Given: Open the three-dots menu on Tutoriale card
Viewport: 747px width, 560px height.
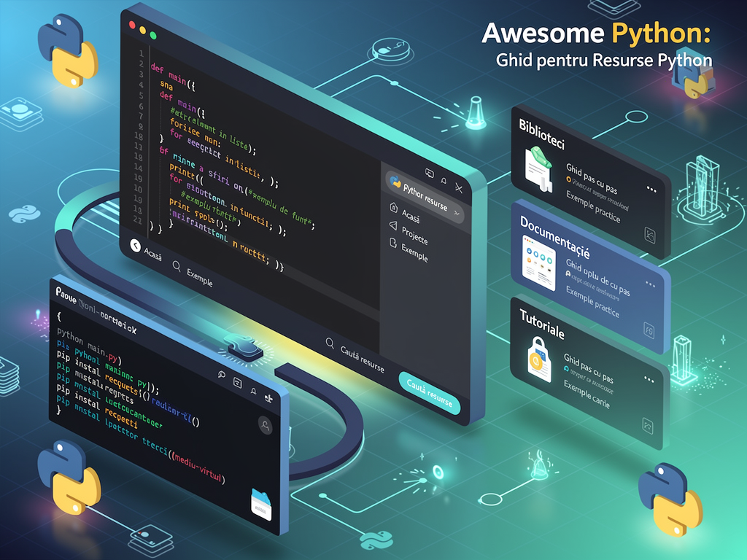Looking at the screenshot, I should click(649, 379).
